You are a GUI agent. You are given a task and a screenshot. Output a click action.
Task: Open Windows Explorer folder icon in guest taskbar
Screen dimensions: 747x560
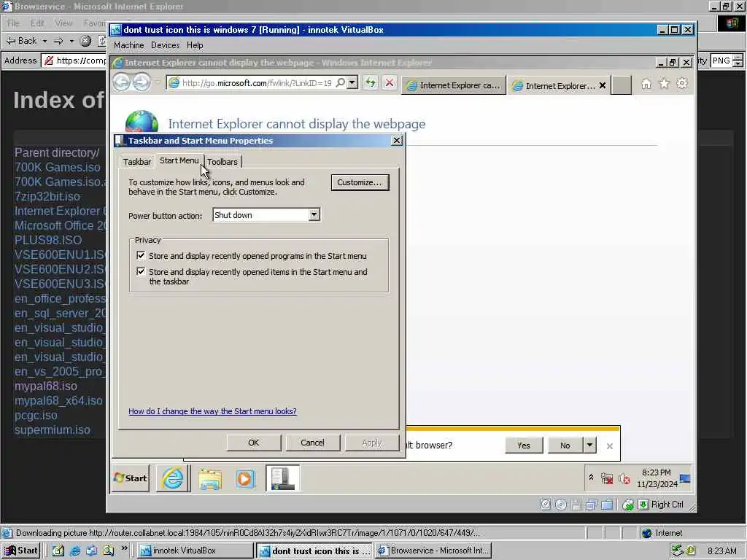tap(210, 479)
